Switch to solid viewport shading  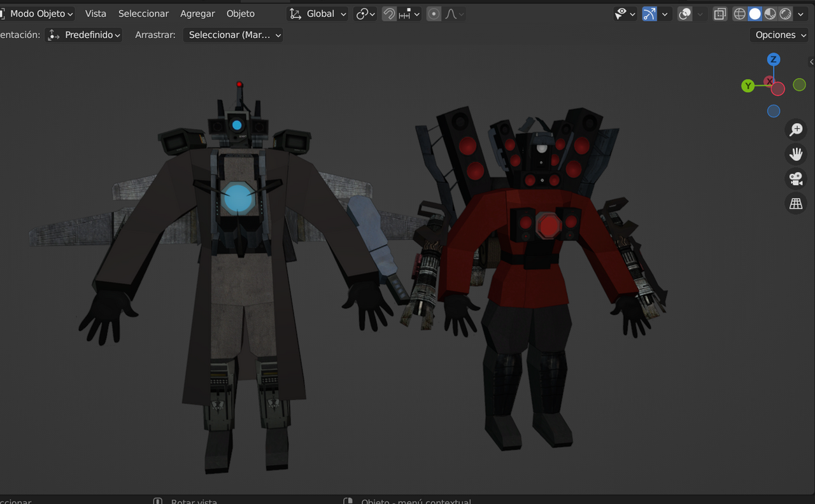coord(755,13)
